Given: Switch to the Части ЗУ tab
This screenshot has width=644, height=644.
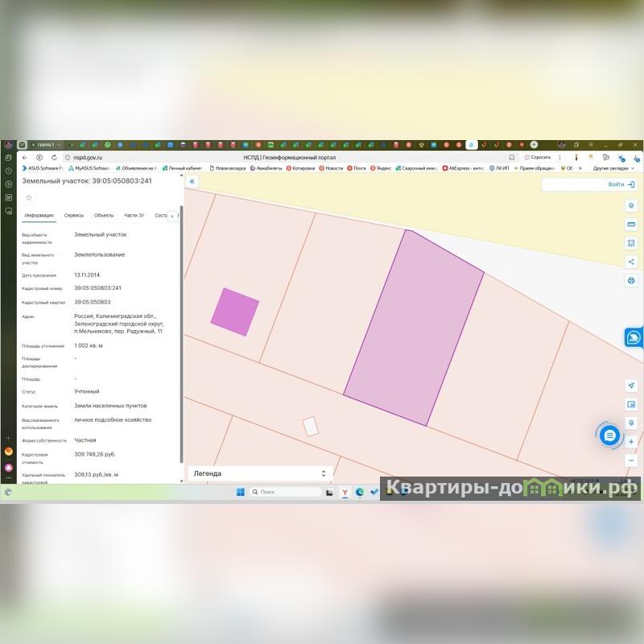Looking at the screenshot, I should (x=134, y=216).
